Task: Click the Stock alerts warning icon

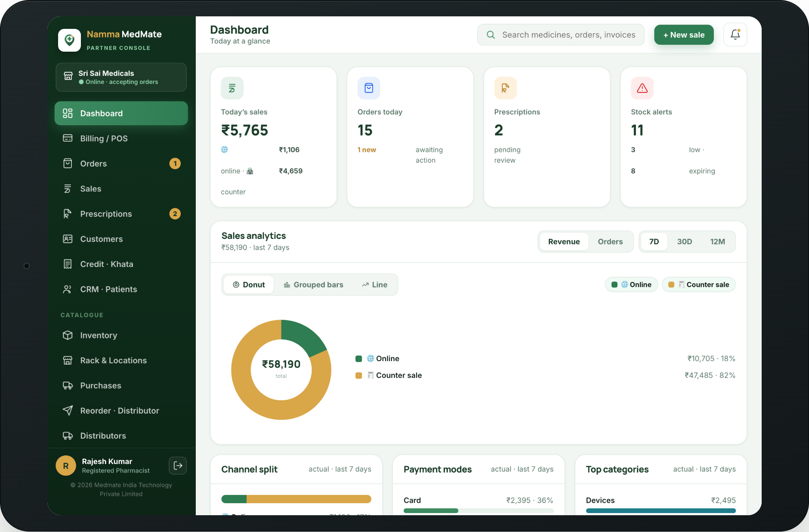Action: [642, 88]
